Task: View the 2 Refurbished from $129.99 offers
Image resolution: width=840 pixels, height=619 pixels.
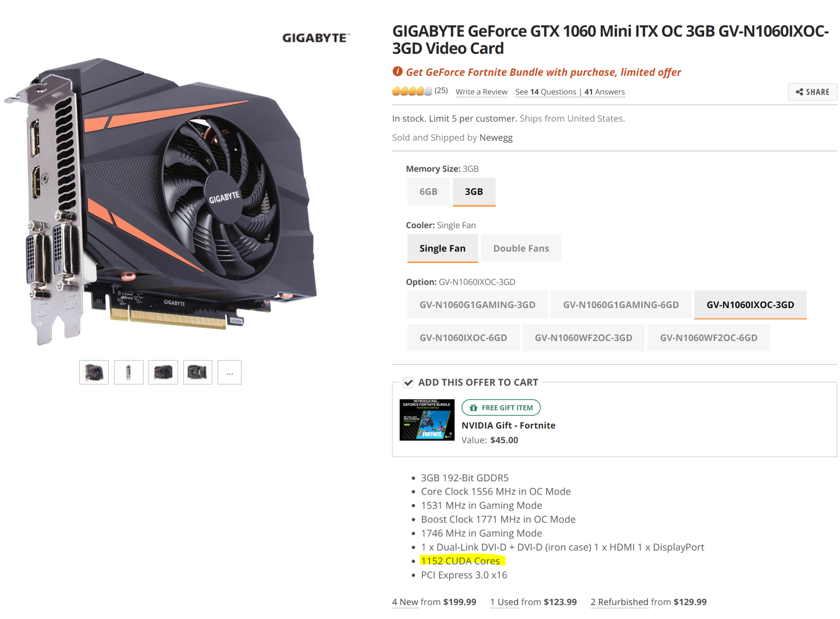Action: pyautogui.click(x=648, y=602)
